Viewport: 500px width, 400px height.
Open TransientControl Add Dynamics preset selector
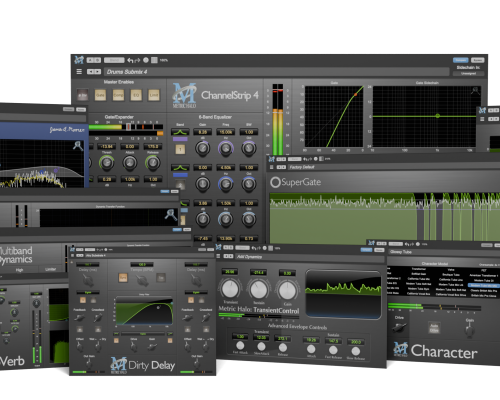click(x=310, y=257)
